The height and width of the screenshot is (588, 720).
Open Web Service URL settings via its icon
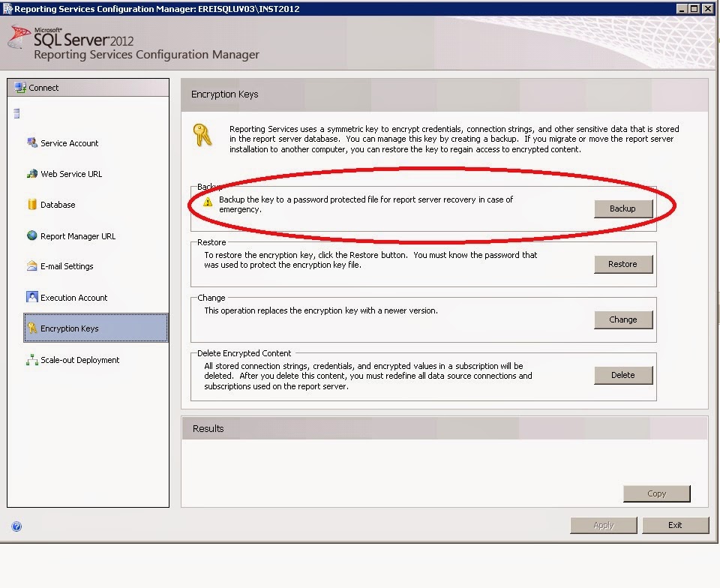coord(31,174)
